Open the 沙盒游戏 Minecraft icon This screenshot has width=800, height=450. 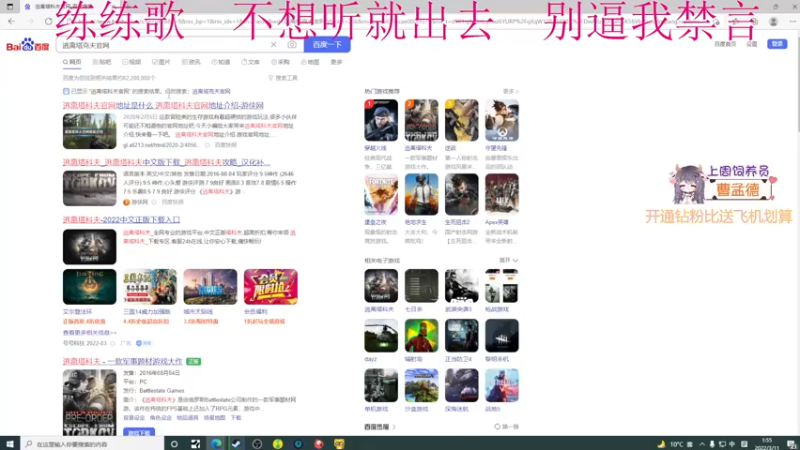coord(421,386)
